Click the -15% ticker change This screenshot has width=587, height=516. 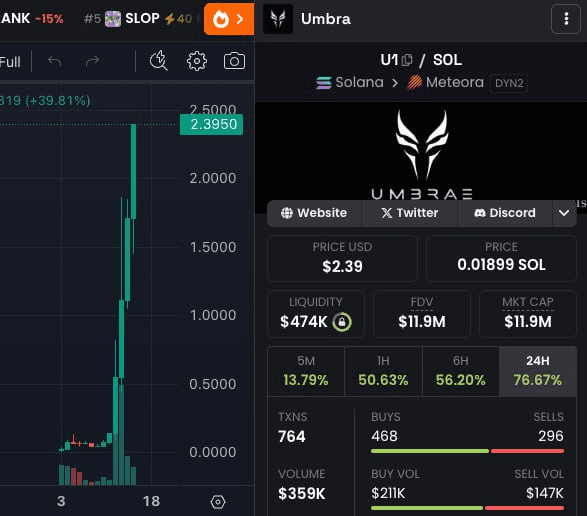click(49, 19)
